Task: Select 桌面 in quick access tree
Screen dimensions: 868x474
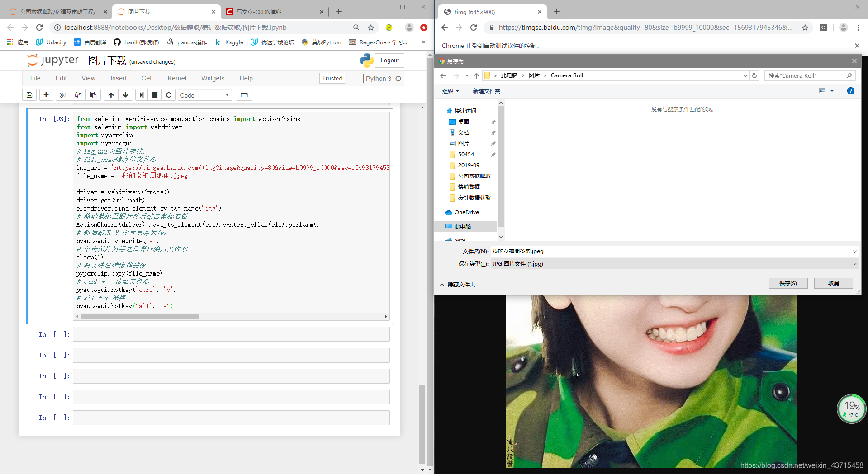Action: coord(464,122)
